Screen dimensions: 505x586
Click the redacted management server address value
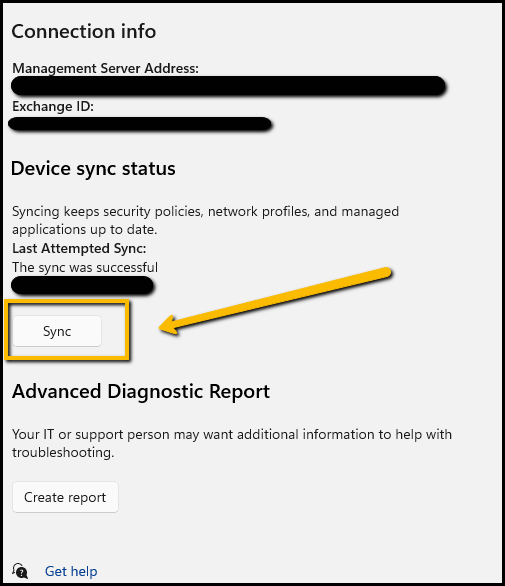point(228,86)
